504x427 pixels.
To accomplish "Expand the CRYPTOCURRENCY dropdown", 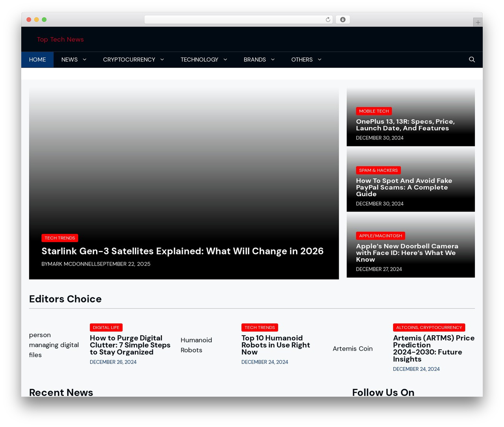I will tap(162, 59).
